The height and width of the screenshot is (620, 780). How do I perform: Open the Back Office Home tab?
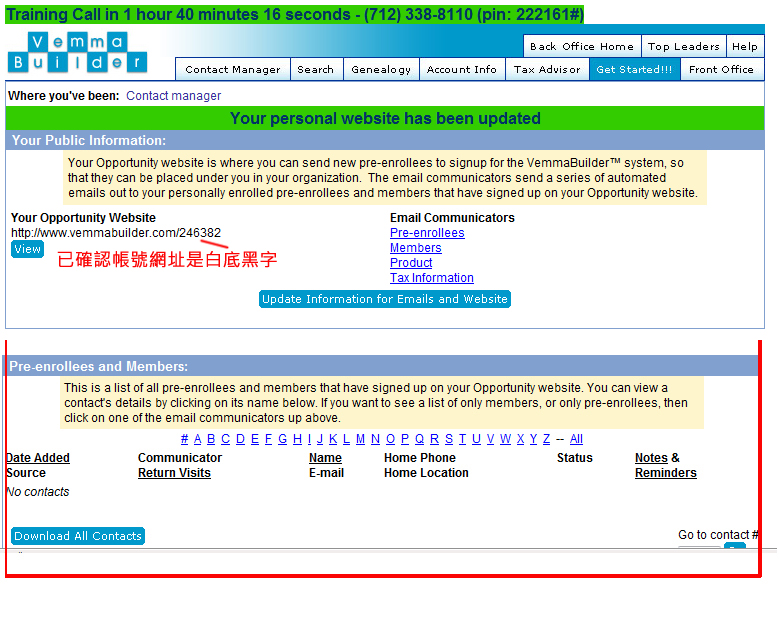coord(582,46)
